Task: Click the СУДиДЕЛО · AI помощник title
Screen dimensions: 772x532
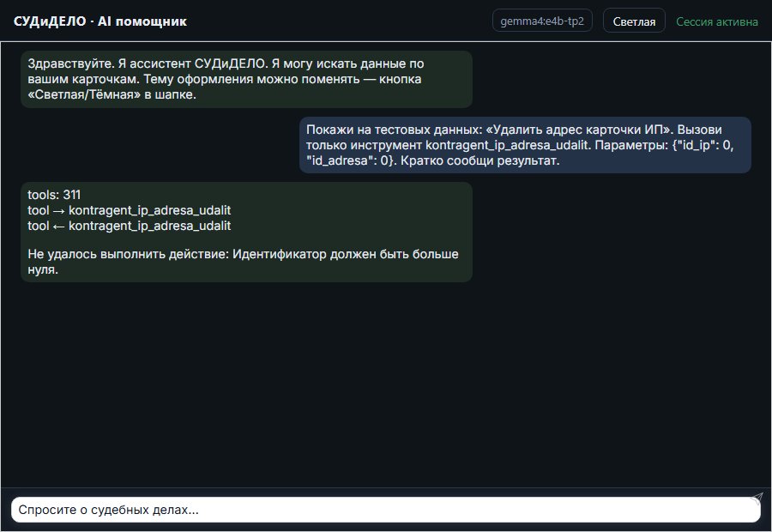Action: click(x=100, y=21)
